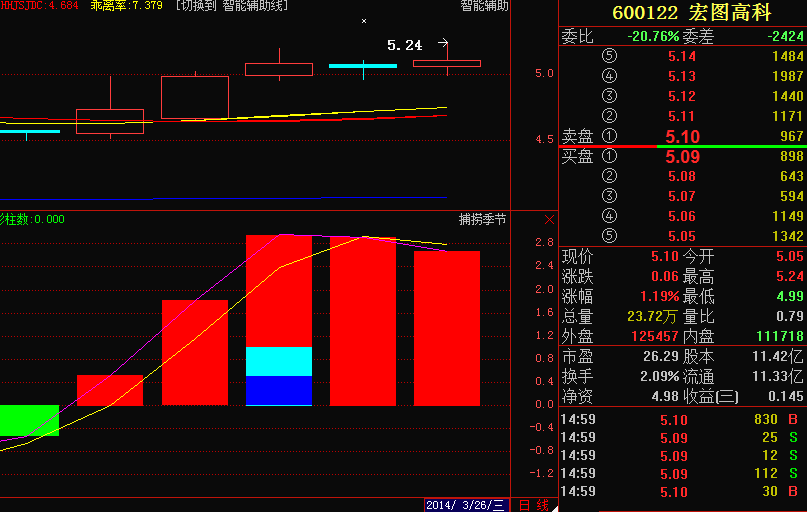The height and width of the screenshot is (512, 807).
Task: Click the 乖离率 7.379 indicator readout
Action: point(126,6)
